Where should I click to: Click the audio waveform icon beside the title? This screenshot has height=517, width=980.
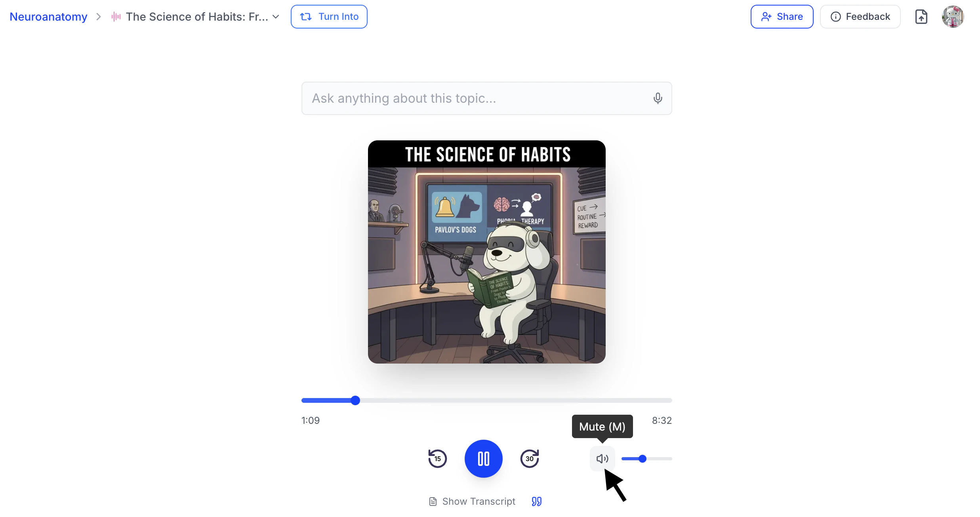116,17
